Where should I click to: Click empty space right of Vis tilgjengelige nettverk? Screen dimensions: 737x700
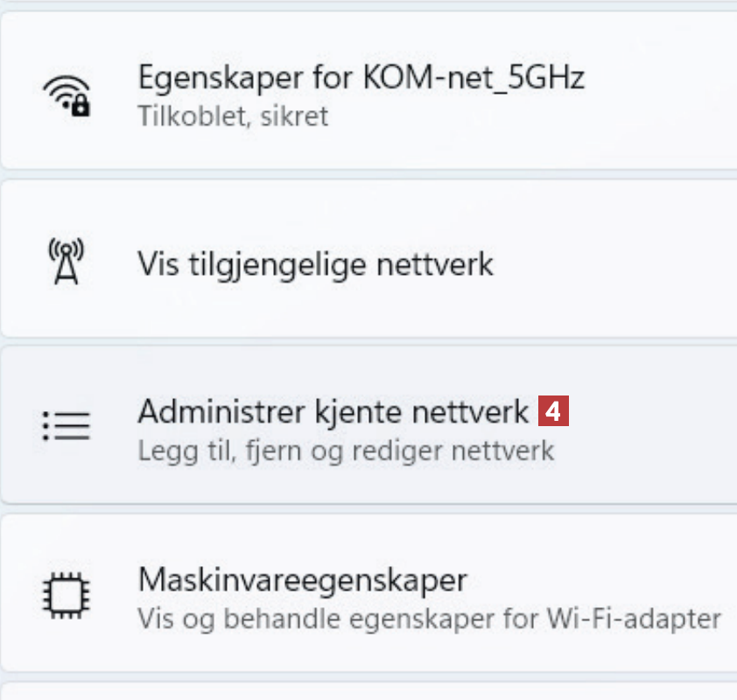(613, 262)
